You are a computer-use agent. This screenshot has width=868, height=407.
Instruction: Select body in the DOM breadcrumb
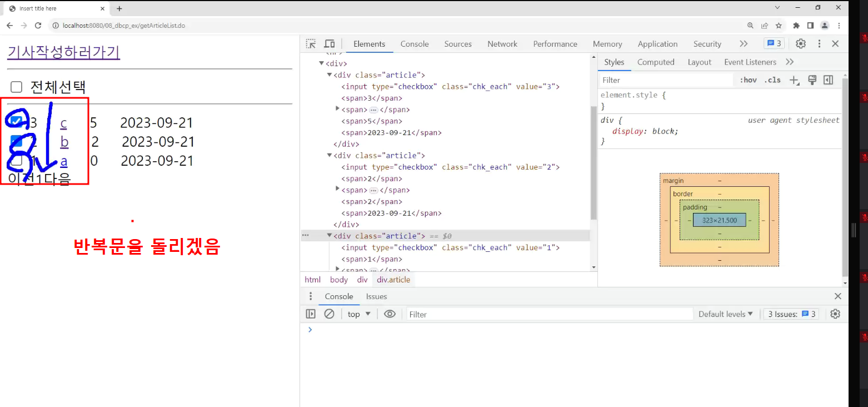point(338,280)
